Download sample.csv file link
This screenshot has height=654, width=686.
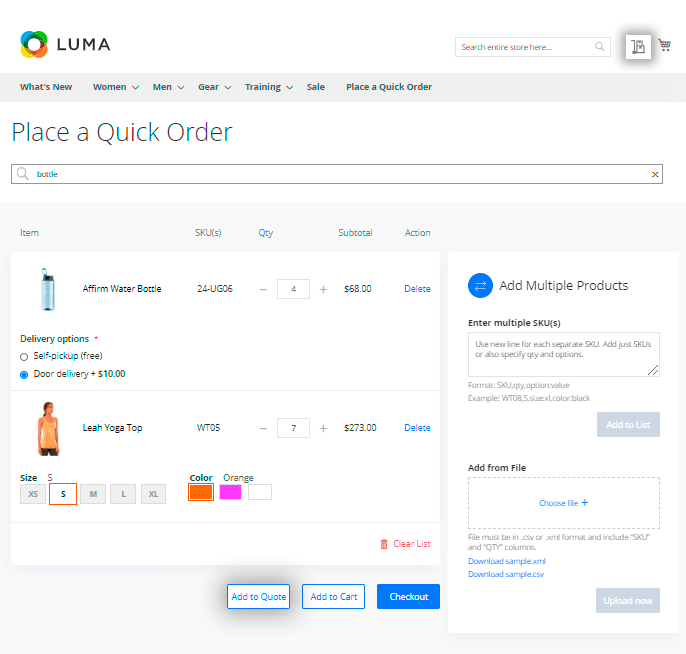pos(506,574)
